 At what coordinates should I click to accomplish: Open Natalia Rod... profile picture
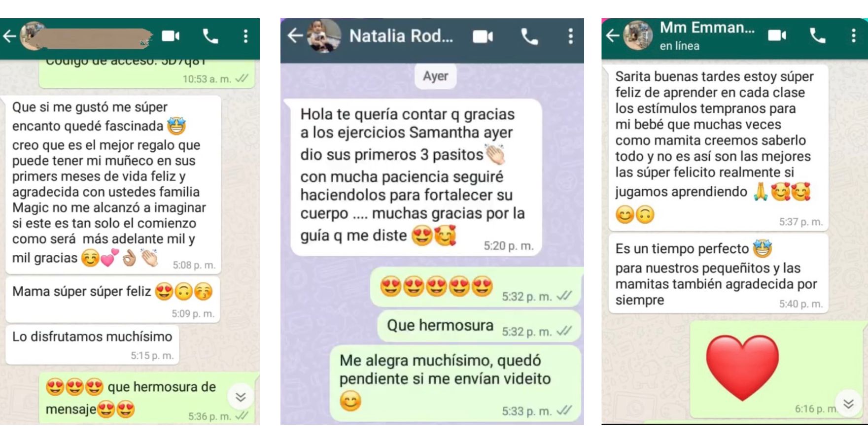[x=324, y=35]
